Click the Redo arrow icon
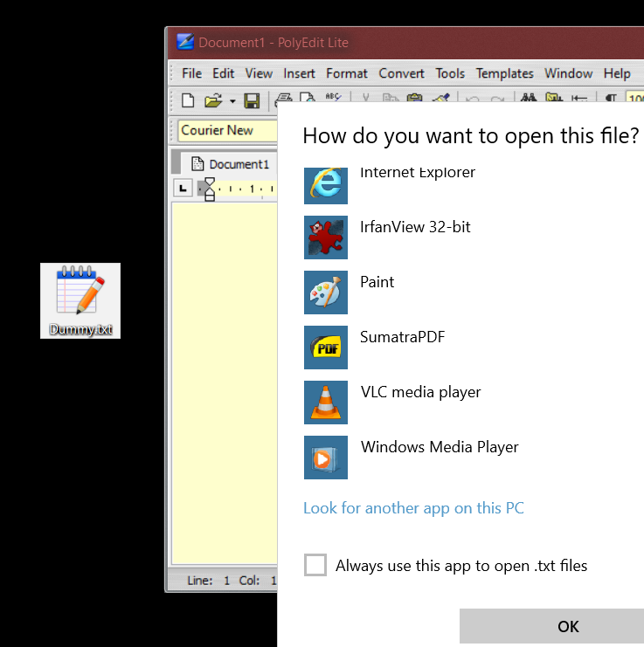The width and height of the screenshot is (644, 647). point(497,98)
